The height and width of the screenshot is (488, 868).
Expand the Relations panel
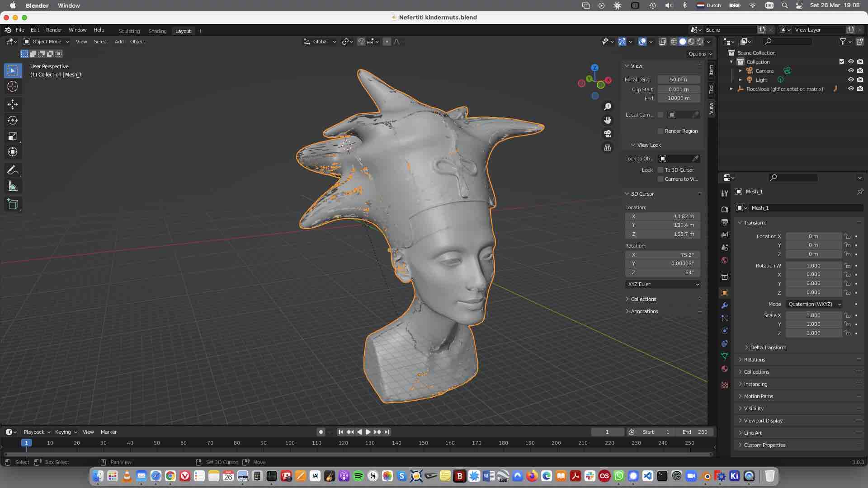(754, 360)
